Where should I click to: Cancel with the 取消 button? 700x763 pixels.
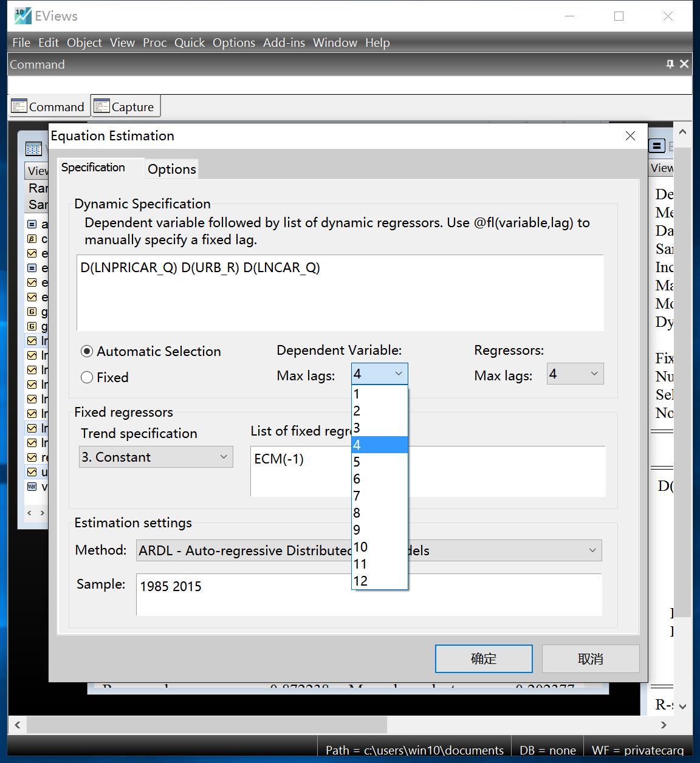tap(591, 659)
